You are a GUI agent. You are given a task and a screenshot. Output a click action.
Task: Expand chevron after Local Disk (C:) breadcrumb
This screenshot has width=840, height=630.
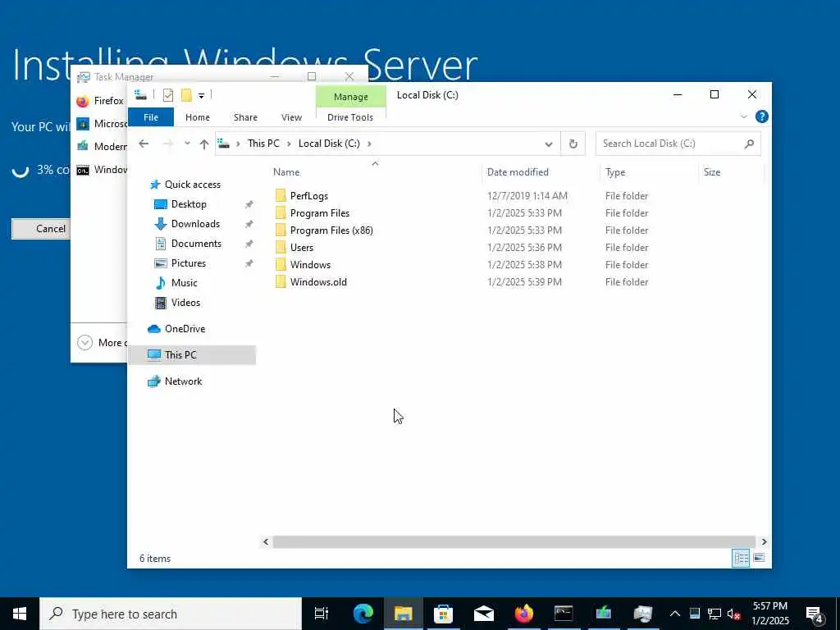click(369, 144)
